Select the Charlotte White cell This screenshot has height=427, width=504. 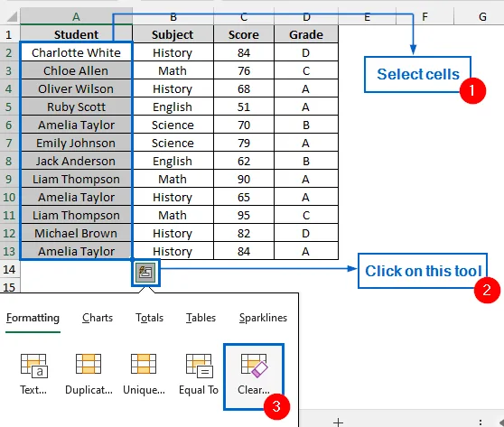coord(76,52)
